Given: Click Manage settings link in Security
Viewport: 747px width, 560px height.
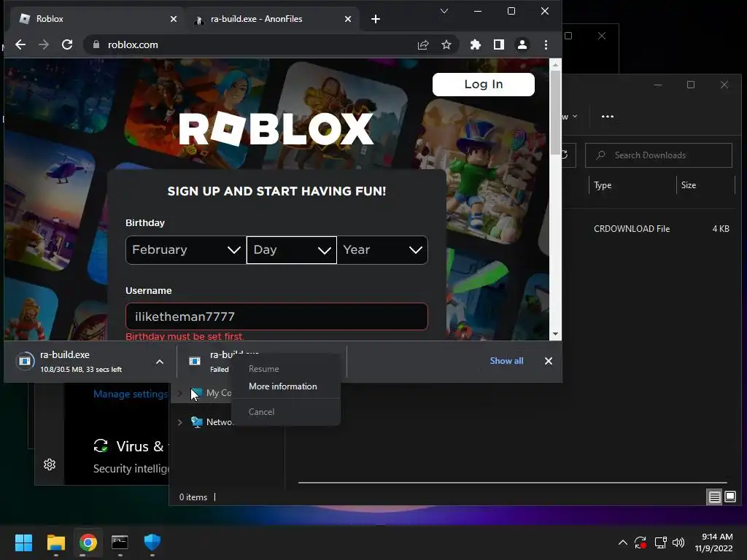Looking at the screenshot, I should tap(131, 394).
